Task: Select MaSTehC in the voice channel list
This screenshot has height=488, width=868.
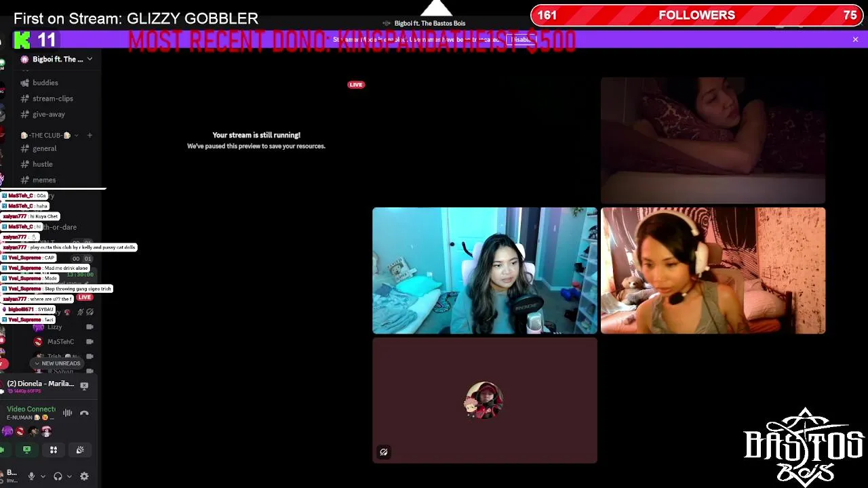Action: coord(60,342)
